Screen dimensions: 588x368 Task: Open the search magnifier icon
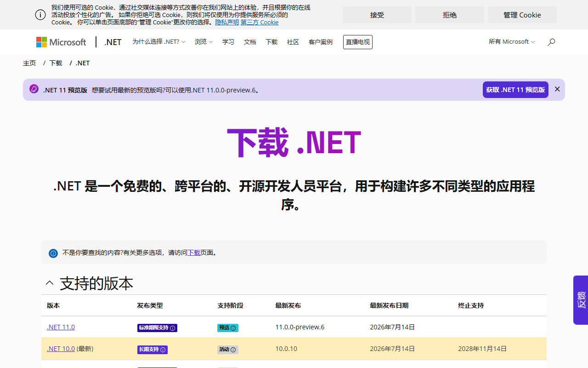pos(551,42)
